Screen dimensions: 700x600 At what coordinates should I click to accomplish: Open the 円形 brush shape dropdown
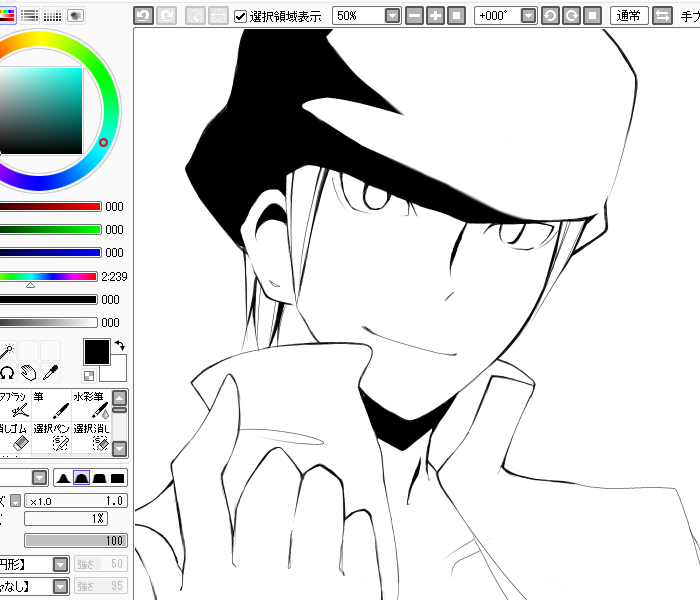[60, 564]
